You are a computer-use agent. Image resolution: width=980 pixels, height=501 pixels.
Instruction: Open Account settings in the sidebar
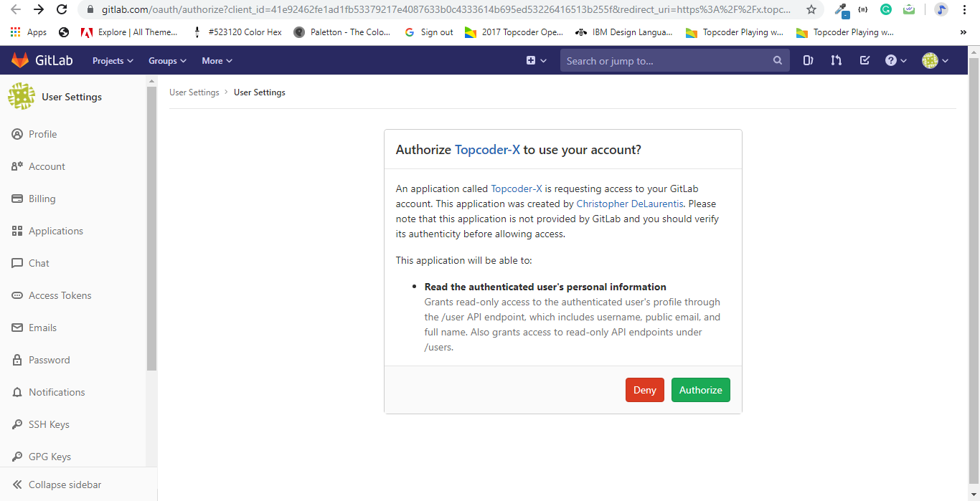[x=47, y=166]
